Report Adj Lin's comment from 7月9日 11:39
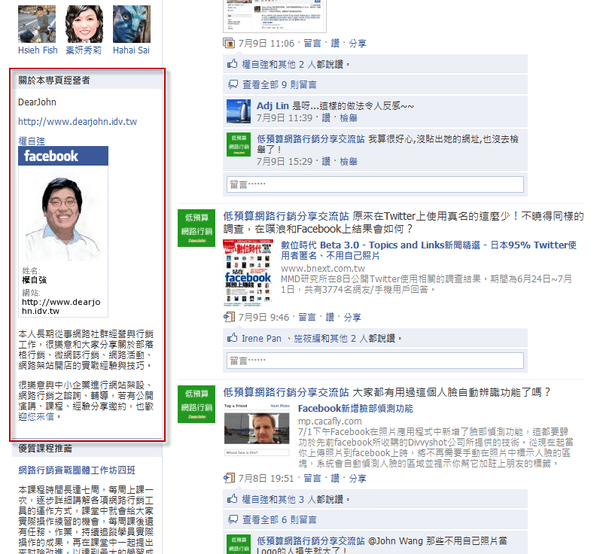Viewport: 600px width, 554px height. [348, 117]
